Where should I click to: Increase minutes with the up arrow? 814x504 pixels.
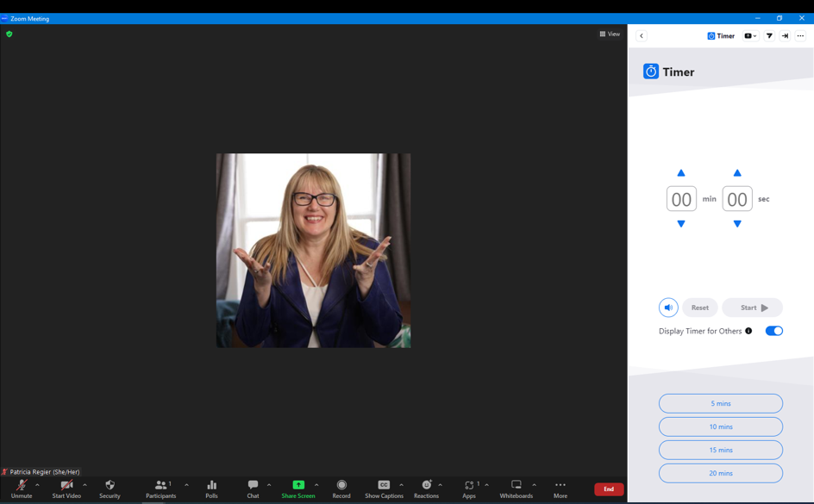coord(681,173)
